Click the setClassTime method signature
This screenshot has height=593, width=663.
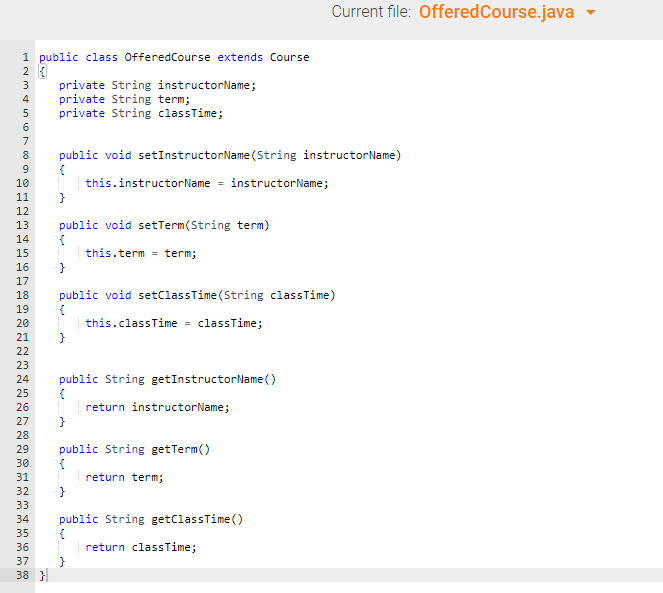tap(197, 295)
